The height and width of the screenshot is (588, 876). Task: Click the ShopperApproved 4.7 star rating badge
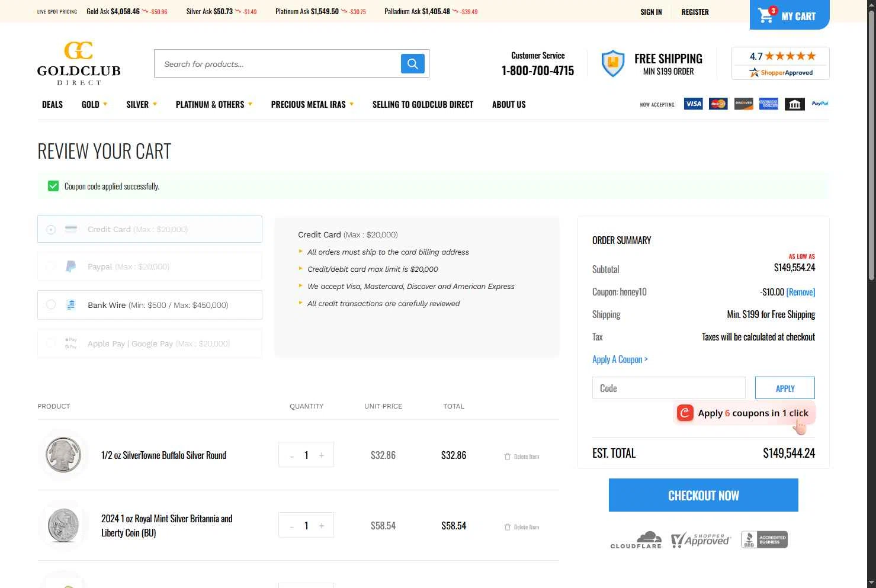point(781,63)
